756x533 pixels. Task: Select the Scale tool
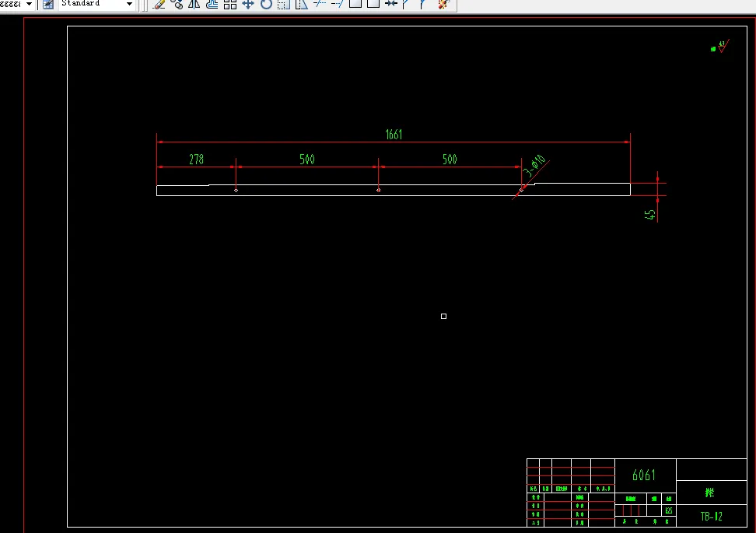point(283,5)
